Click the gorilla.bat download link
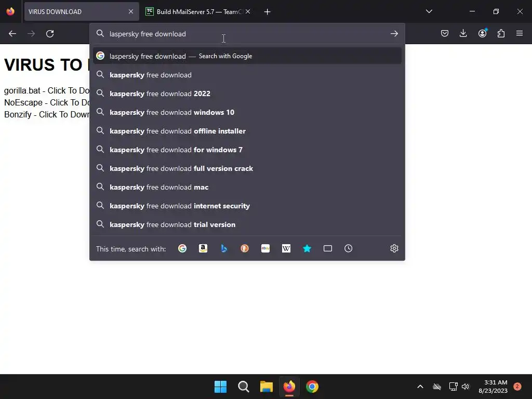 pos(46,90)
